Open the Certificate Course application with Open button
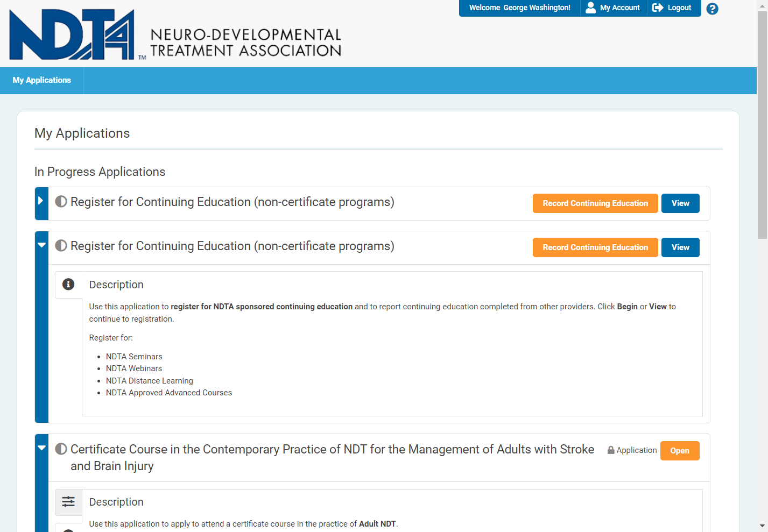This screenshot has height=532, width=768. tap(680, 451)
